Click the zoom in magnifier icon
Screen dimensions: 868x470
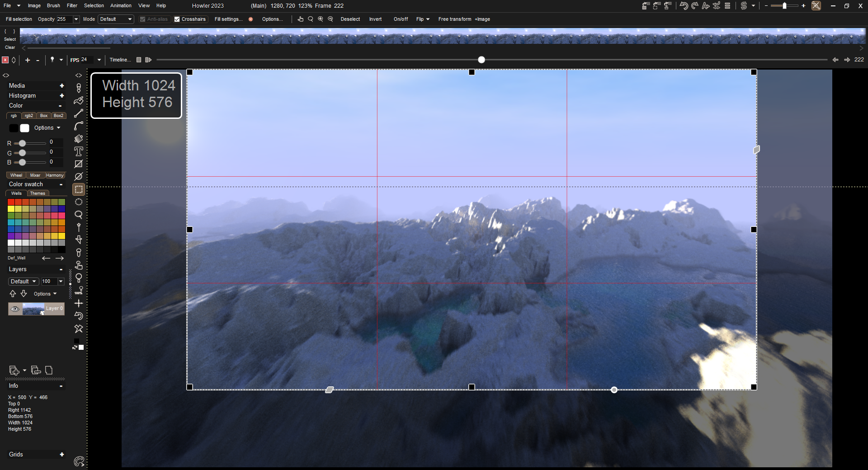click(x=321, y=19)
